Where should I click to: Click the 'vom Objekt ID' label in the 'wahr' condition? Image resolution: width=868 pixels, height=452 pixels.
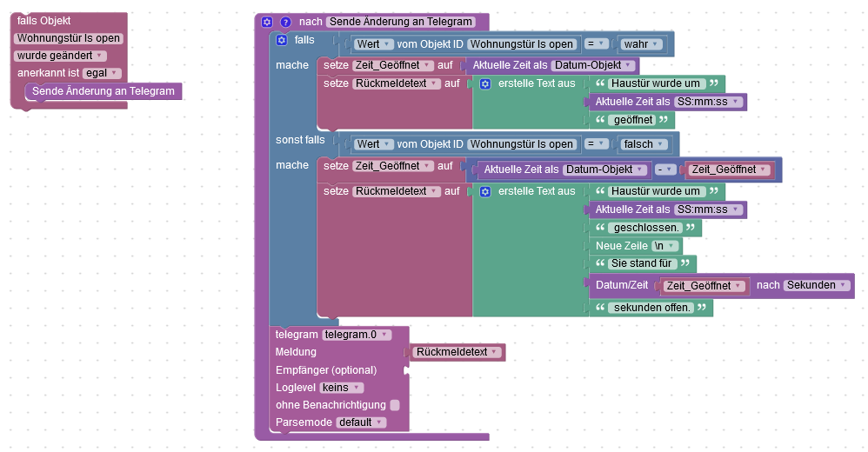coord(431,44)
